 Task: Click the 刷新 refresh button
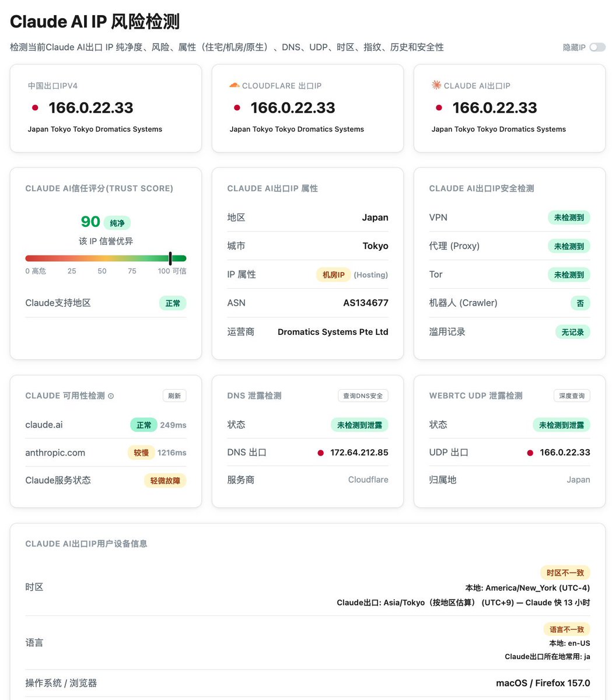[174, 395]
